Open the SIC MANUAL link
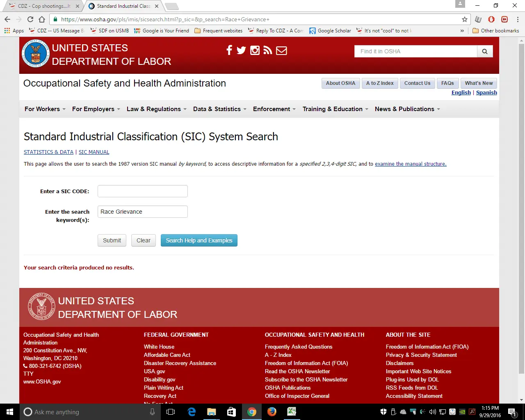 click(x=94, y=152)
